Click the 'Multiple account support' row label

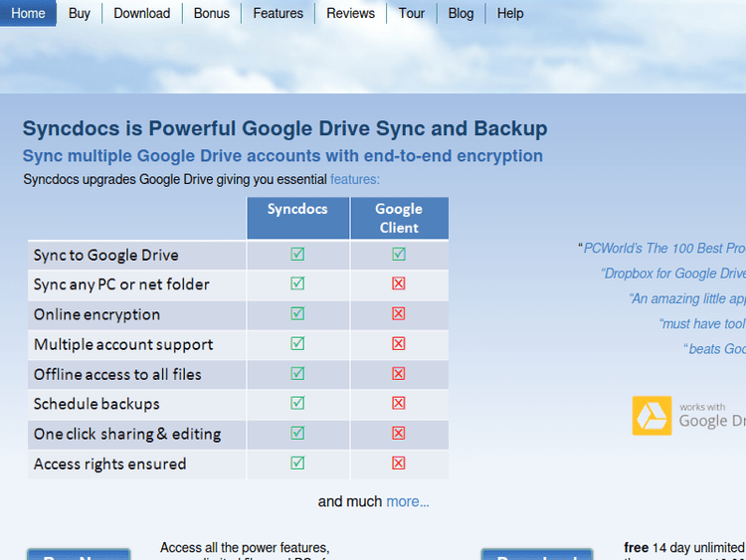click(x=123, y=344)
